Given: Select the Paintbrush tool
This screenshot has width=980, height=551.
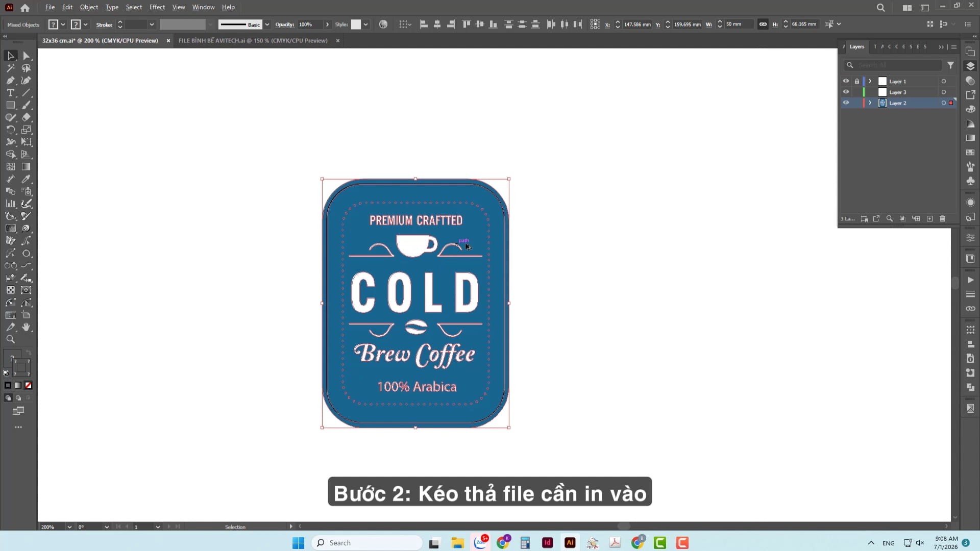Looking at the screenshot, I should pos(27,105).
